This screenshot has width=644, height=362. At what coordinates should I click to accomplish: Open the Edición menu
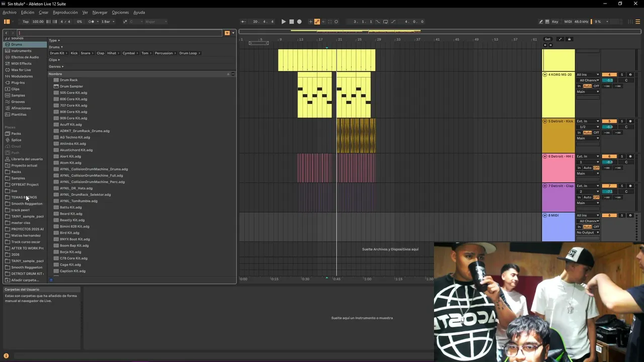click(x=28, y=13)
